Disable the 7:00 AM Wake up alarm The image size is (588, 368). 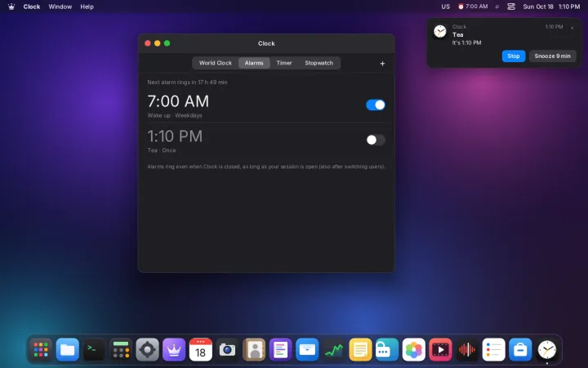pyautogui.click(x=376, y=105)
